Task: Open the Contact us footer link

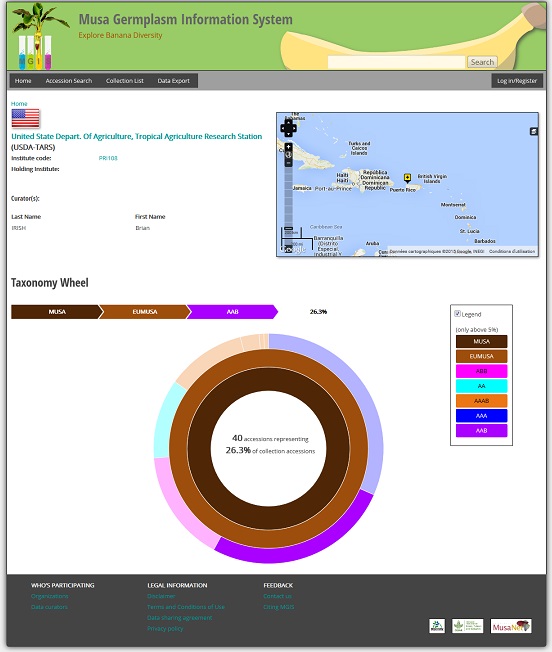Action: tap(277, 596)
